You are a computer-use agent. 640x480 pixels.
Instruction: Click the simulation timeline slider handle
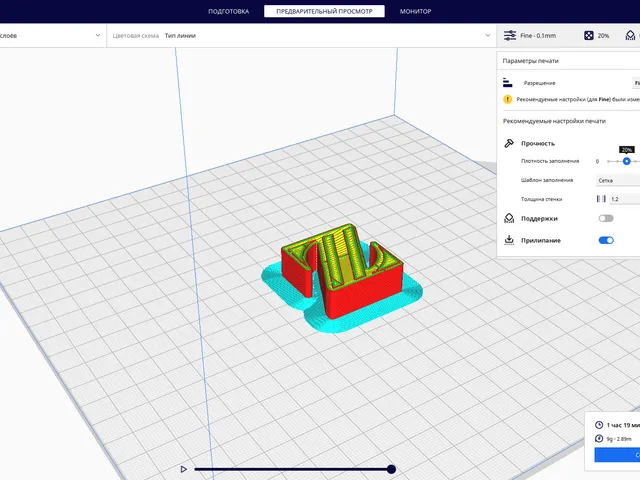coord(391,469)
